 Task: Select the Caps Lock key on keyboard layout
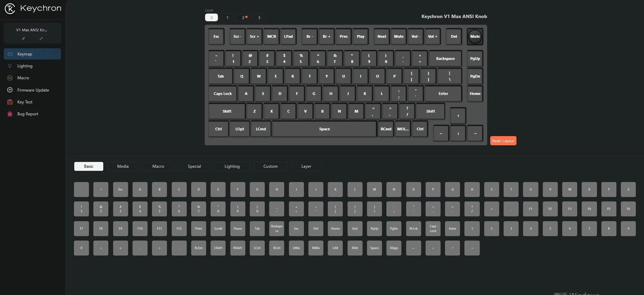tap(223, 94)
